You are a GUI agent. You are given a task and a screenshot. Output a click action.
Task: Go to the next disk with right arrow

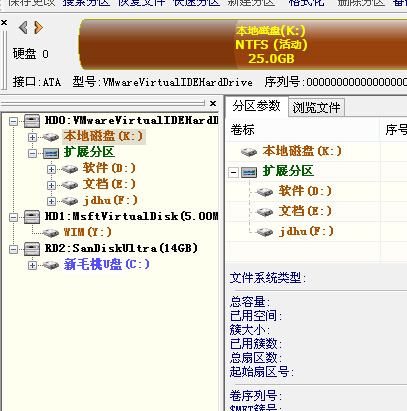coord(39,27)
